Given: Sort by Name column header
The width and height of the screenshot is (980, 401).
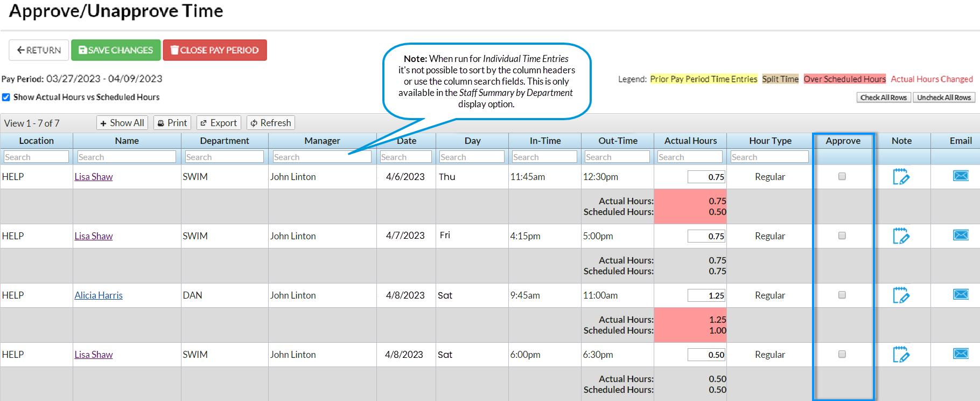Looking at the screenshot, I should (127, 141).
